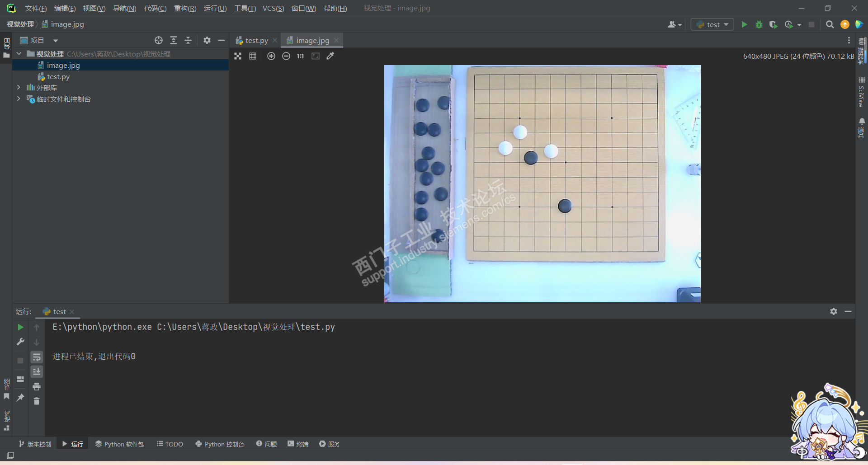Close the image.jpg editor tab
The width and height of the screenshot is (868, 465).
[336, 40]
